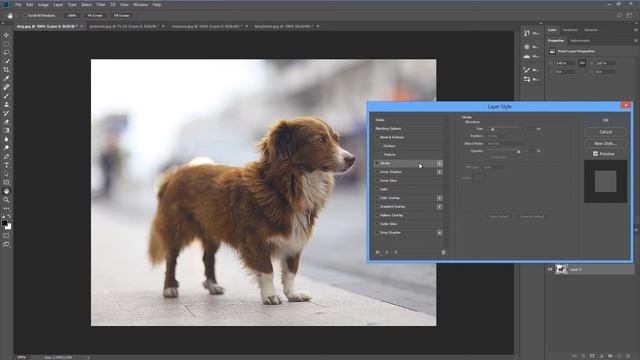Click the Layer 0 thumbnail
Viewport: 640px width, 360px height.
tap(561, 269)
